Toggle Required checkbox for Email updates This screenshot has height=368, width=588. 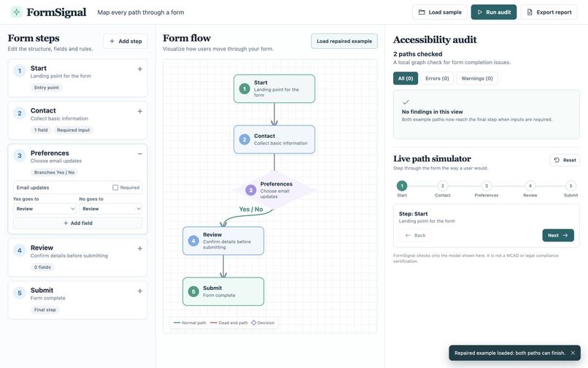115,188
